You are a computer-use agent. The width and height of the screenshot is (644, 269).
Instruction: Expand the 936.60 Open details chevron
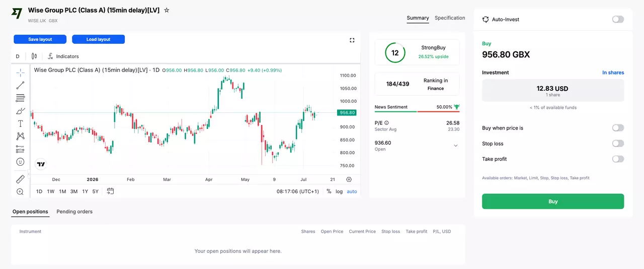(456, 146)
